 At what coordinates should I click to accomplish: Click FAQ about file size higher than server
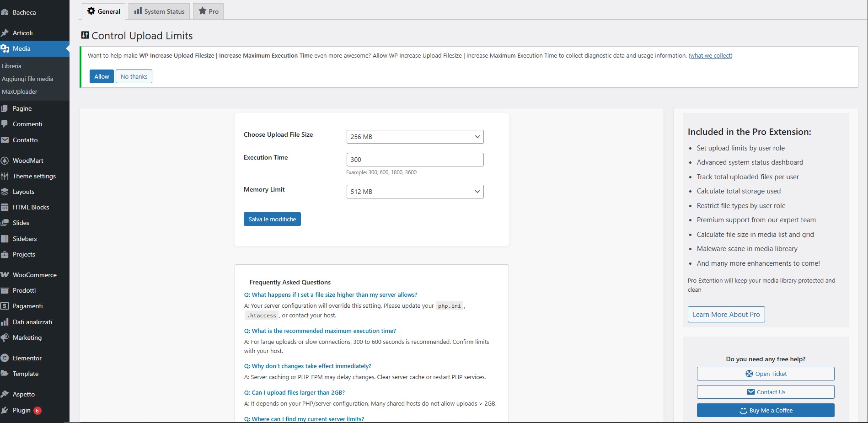click(331, 295)
